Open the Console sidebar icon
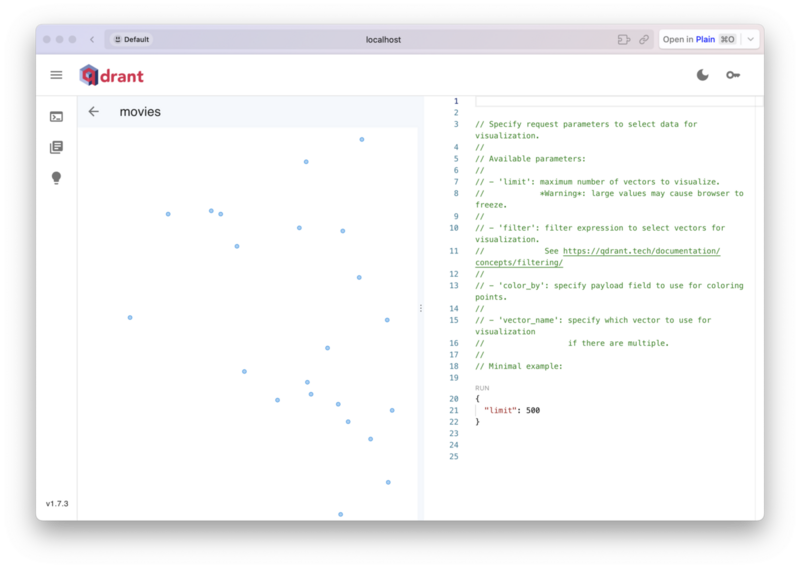This screenshot has width=800, height=568. 56,117
